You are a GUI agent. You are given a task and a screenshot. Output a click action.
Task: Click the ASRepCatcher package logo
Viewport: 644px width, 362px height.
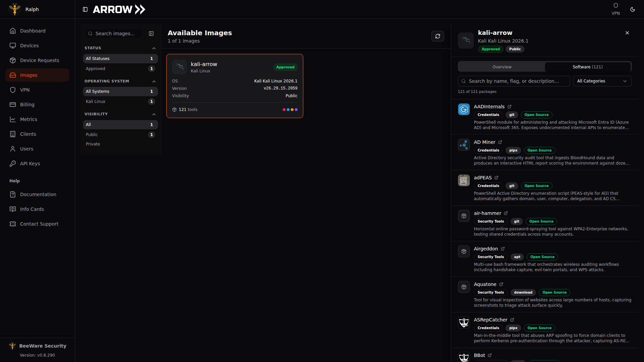click(x=464, y=322)
